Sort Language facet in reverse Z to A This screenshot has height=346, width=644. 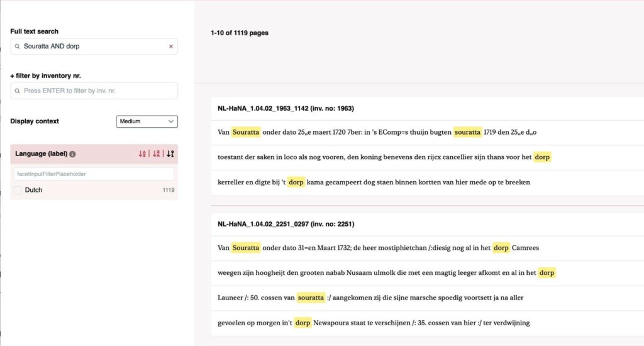point(156,154)
